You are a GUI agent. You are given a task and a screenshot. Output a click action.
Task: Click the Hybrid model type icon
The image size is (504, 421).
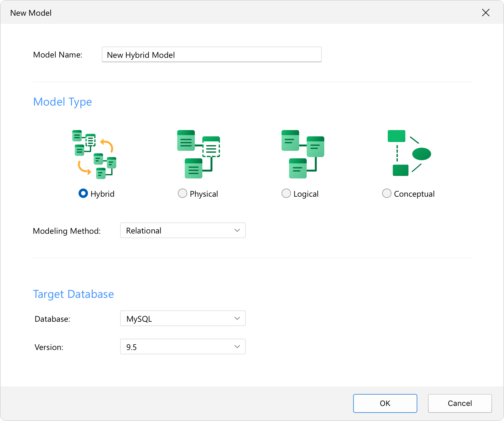[94, 155]
